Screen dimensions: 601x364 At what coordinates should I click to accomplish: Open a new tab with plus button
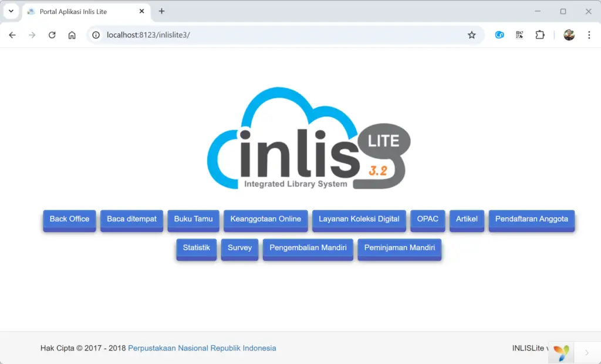[x=162, y=11]
